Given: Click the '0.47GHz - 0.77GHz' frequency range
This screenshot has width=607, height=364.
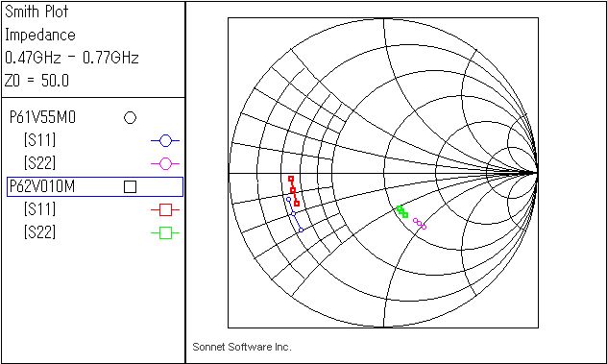Looking at the screenshot, I should pos(72,58).
